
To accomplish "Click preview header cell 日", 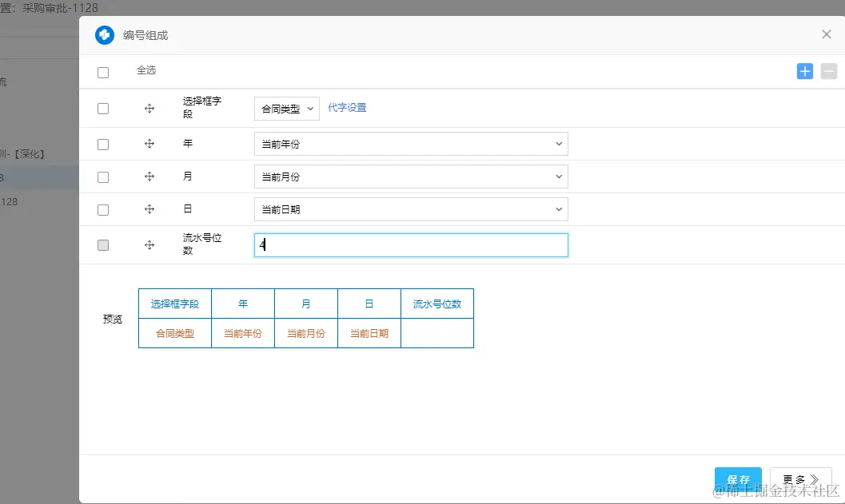I will coord(369,304).
